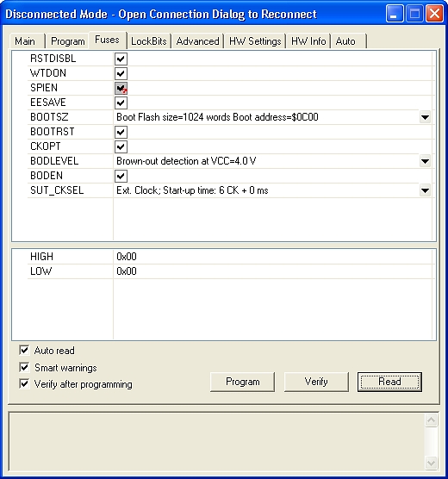Viewport: 448px width, 479px height.
Task: Toggle the WTDON fuse checkbox
Action: [121, 73]
